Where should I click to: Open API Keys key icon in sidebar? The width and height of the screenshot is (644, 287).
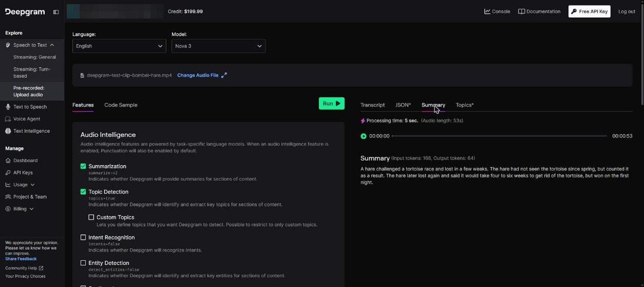coord(8,173)
